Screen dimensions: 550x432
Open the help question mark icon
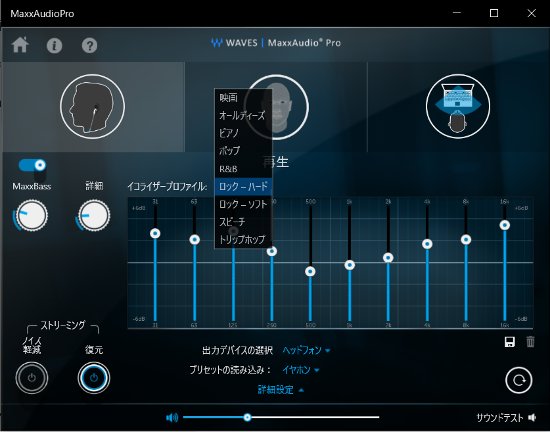pos(89,45)
